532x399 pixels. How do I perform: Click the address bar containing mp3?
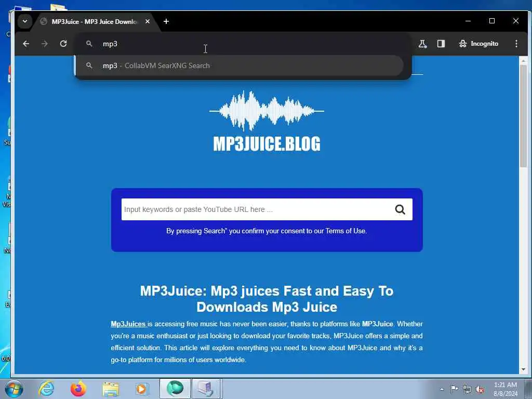[x=243, y=44]
